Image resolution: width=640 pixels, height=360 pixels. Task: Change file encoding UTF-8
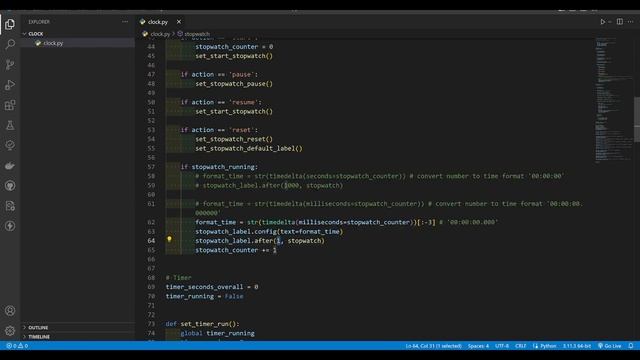coord(502,346)
